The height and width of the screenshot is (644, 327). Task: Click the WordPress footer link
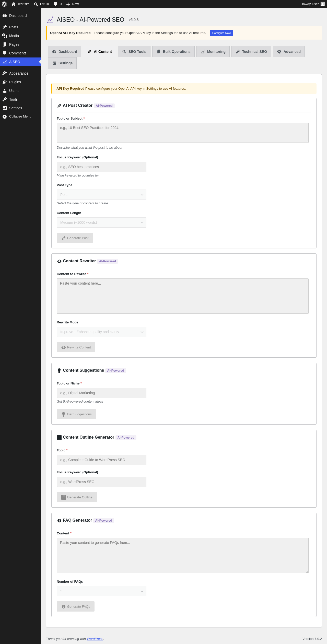click(x=95, y=639)
